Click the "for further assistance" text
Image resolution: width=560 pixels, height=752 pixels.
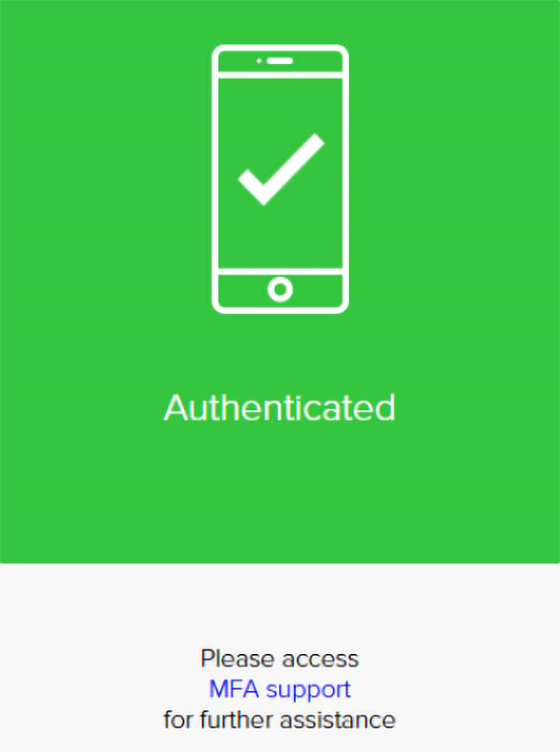280,720
